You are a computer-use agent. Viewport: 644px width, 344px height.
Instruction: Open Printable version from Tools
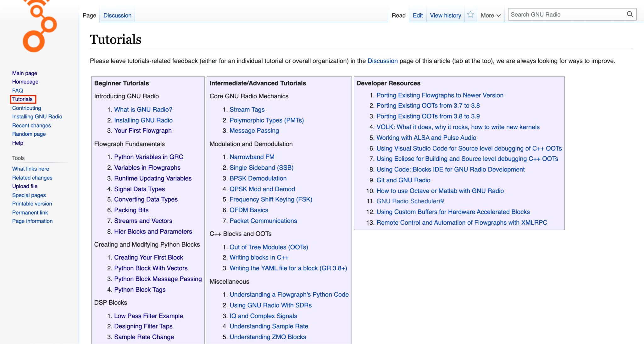pyautogui.click(x=32, y=204)
